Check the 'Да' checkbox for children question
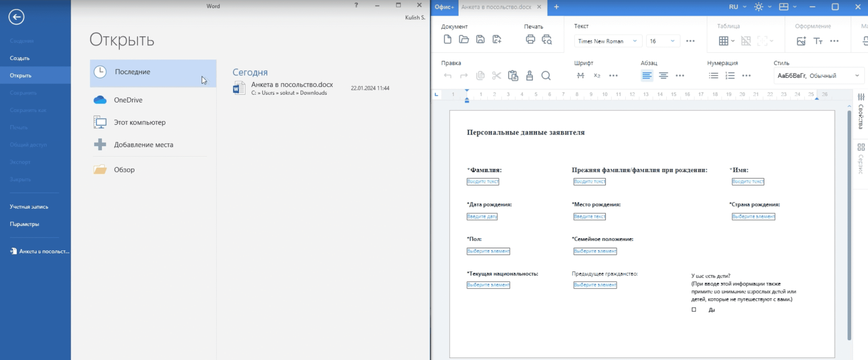868x360 pixels. click(x=694, y=309)
